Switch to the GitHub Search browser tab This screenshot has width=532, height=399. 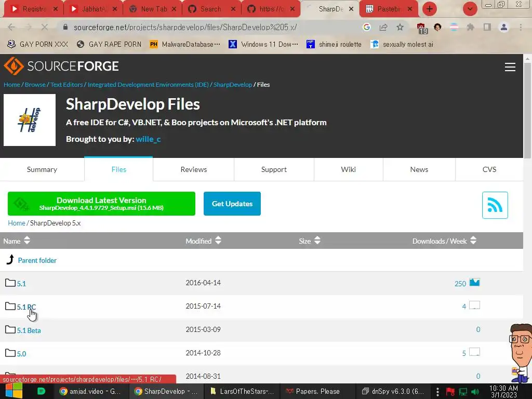[x=210, y=9]
